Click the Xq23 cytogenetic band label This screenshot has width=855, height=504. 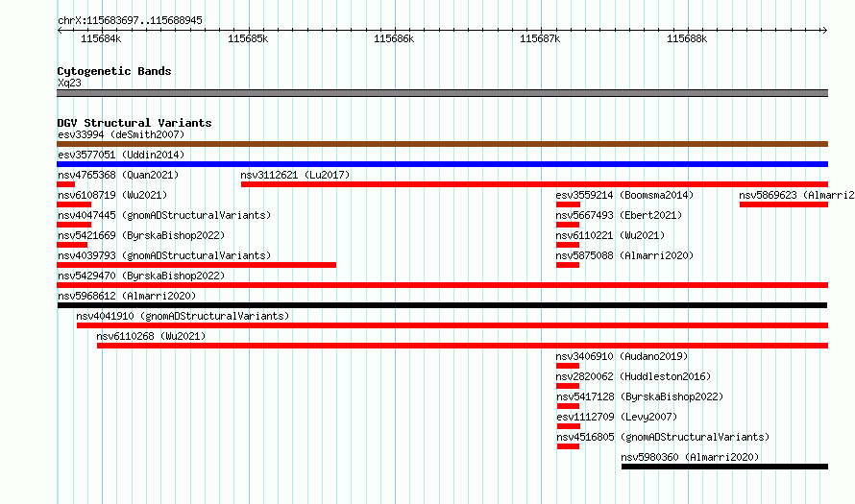[69, 83]
